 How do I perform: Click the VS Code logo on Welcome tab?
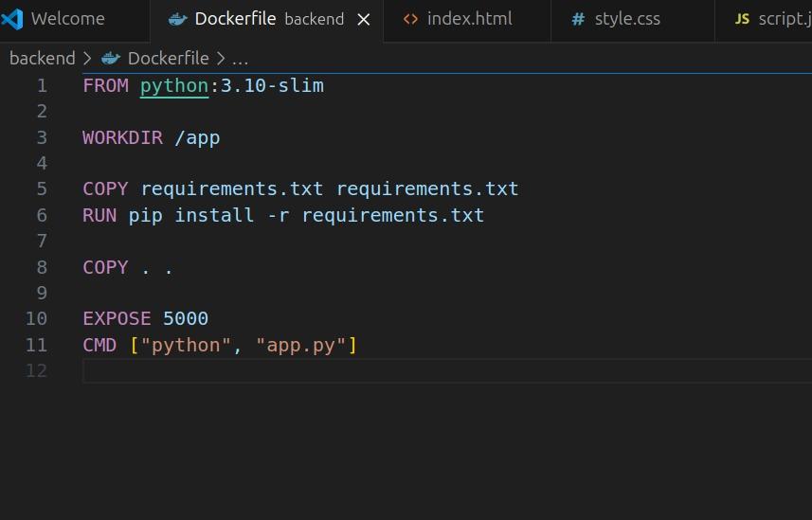point(12,19)
